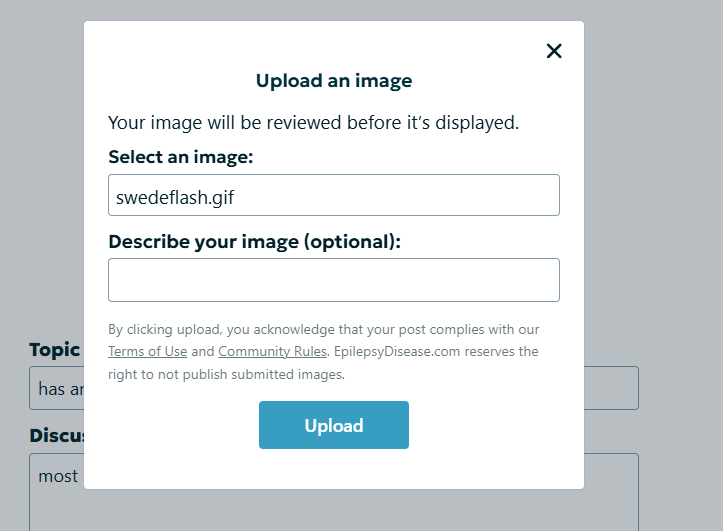723x531 pixels.
Task: Open the Community Rules link
Action: click(272, 352)
